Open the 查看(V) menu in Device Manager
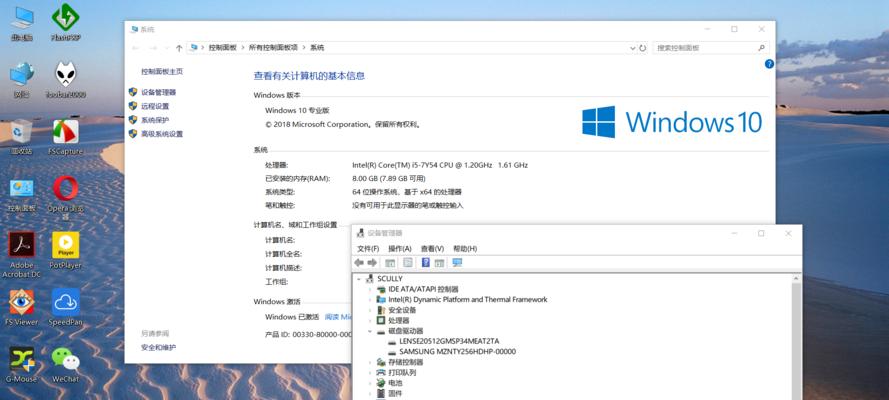The height and width of the screenshot is (400, 889). 432,249
